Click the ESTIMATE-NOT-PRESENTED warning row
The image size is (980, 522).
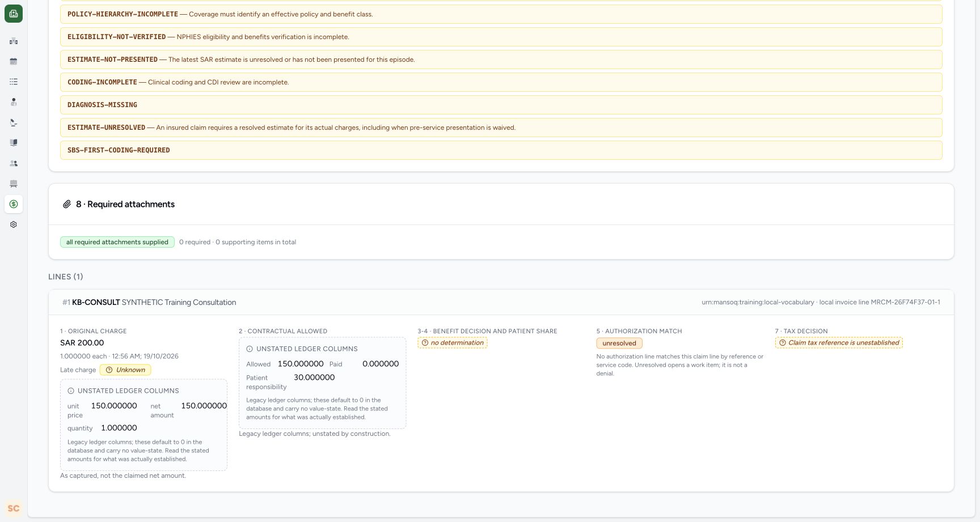coord(501,60)
